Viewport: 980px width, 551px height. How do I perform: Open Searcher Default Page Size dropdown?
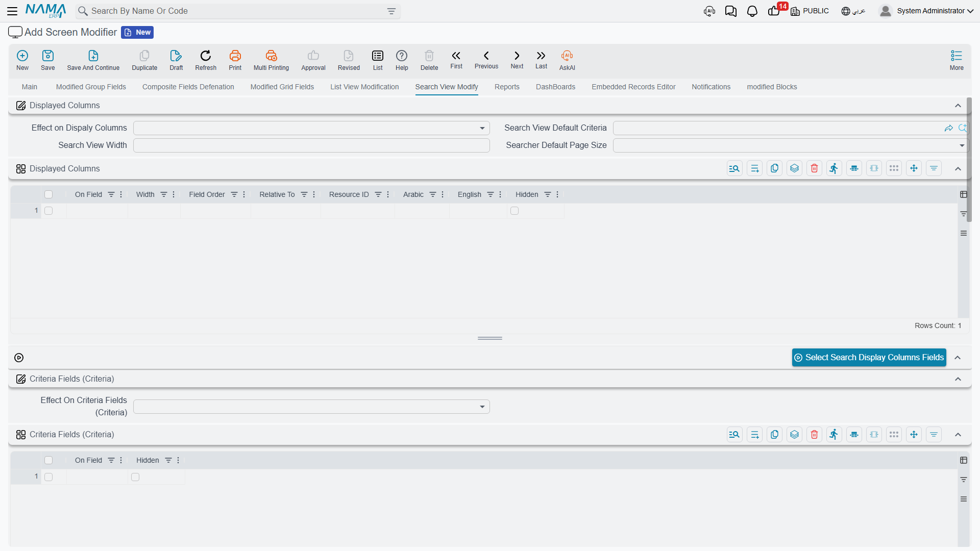pyautogui.click(x=791, y=145)
